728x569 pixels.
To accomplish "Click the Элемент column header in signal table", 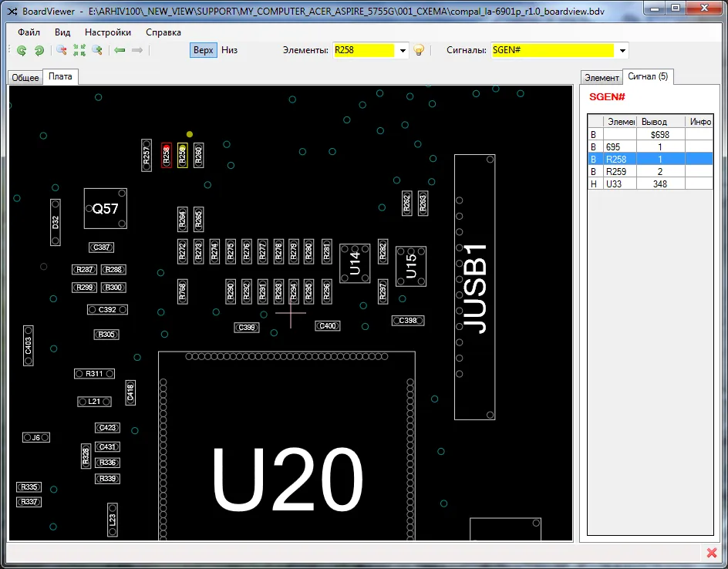I will [x=621, y=122].
